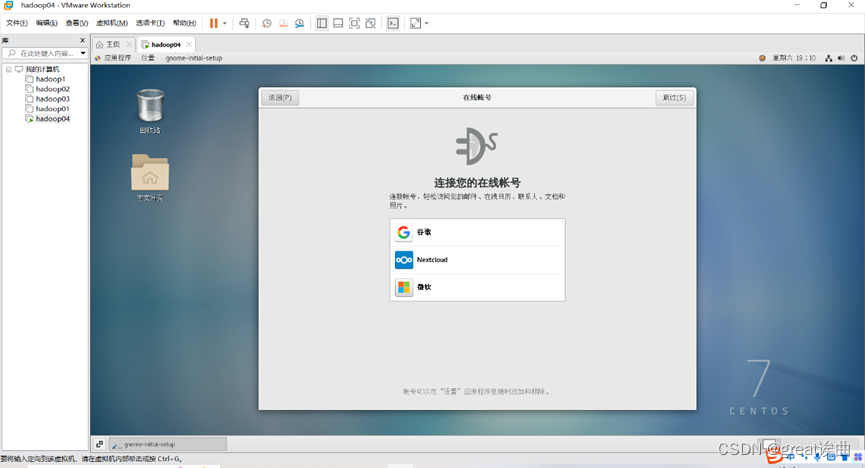This screenshot has height=468, width=865.
Task: Close the 主页 tab
Action: pos(129,44)
